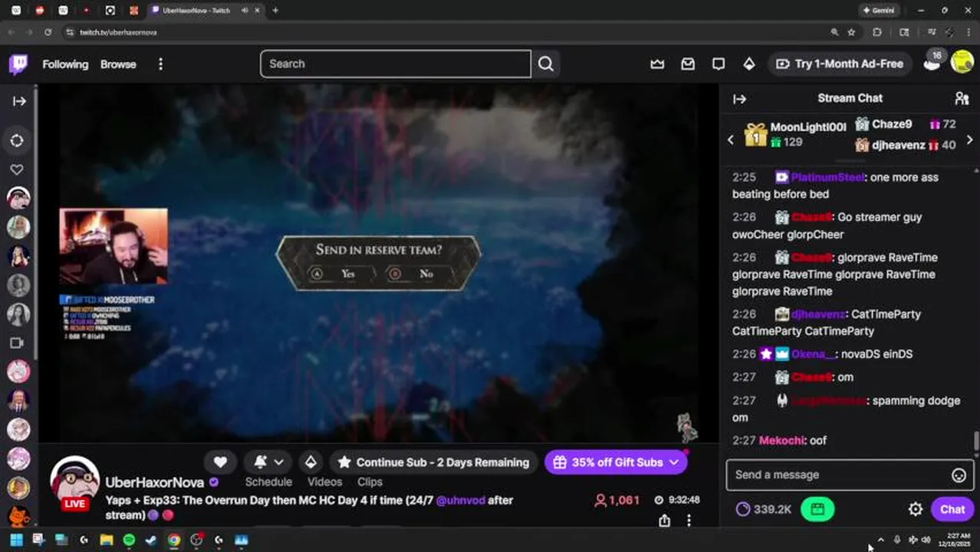The image size is (980, 552).
Task: Open the Windows Start menu
Action: tap(16, 540)
